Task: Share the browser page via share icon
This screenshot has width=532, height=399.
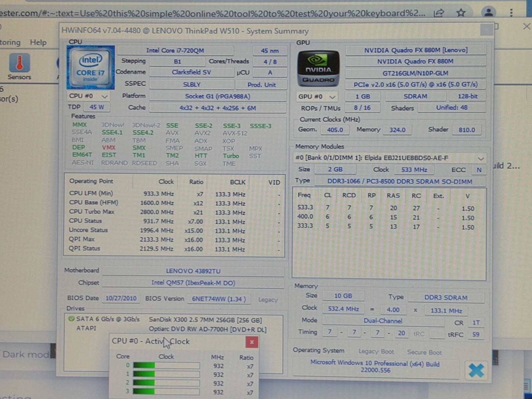Action: 439,13
